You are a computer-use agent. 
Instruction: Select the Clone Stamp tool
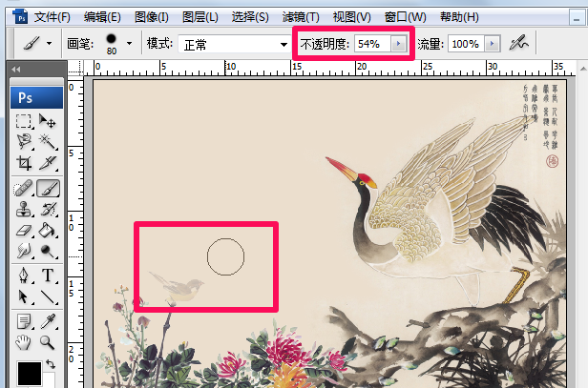(24, 209)
